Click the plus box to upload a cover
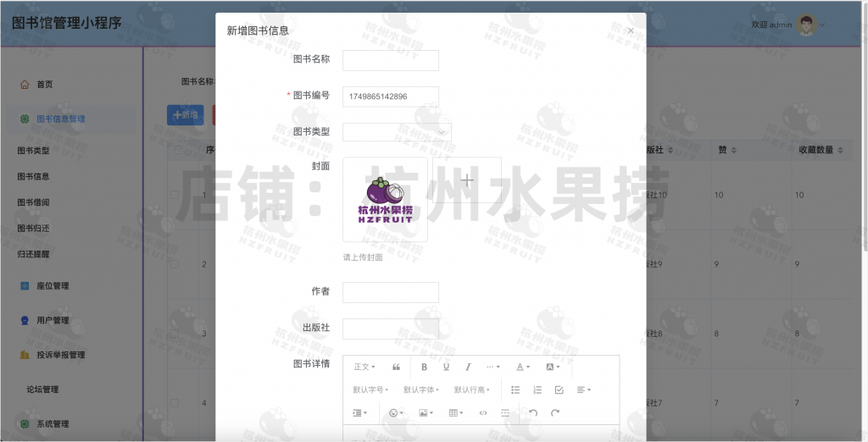The image size is (868, 442). (x=467, y=180)
